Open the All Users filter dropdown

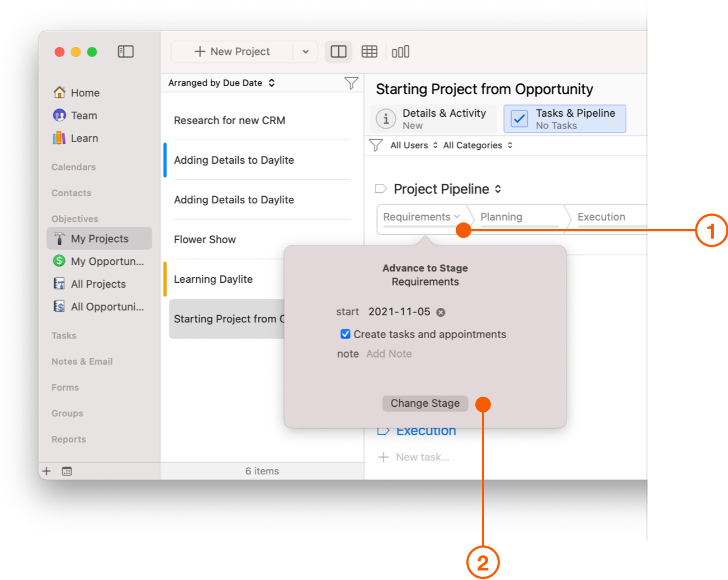pos(414,145)
